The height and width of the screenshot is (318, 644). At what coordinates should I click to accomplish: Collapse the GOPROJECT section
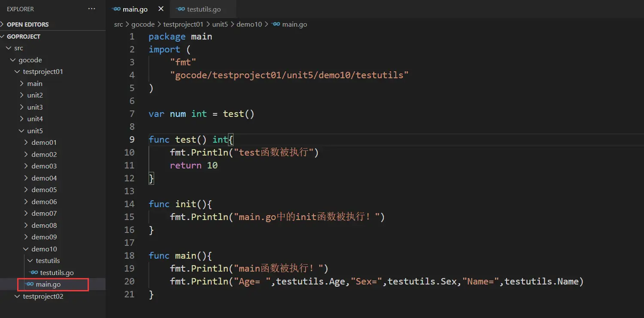click(23, 37)
